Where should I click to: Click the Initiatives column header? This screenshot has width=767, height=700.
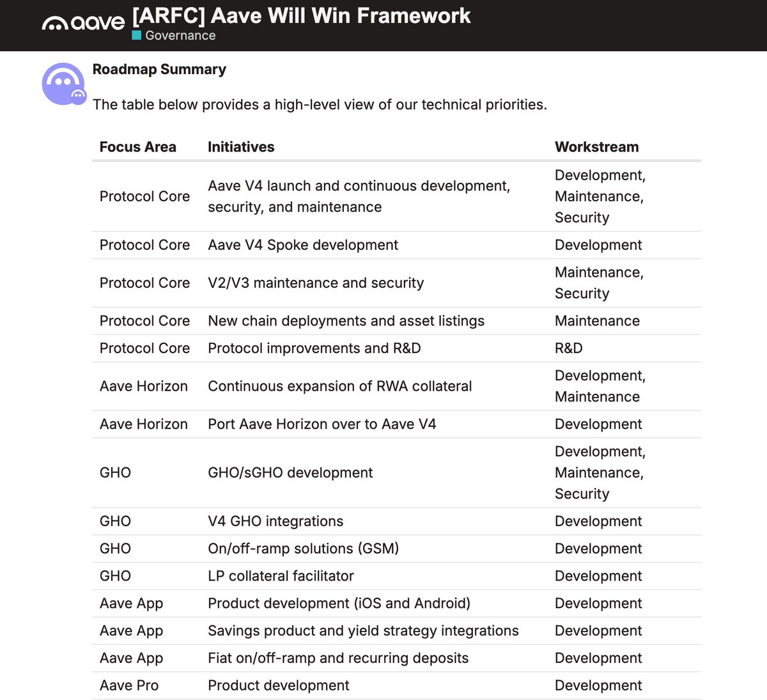pyautogui.click(x=241, y=147)
